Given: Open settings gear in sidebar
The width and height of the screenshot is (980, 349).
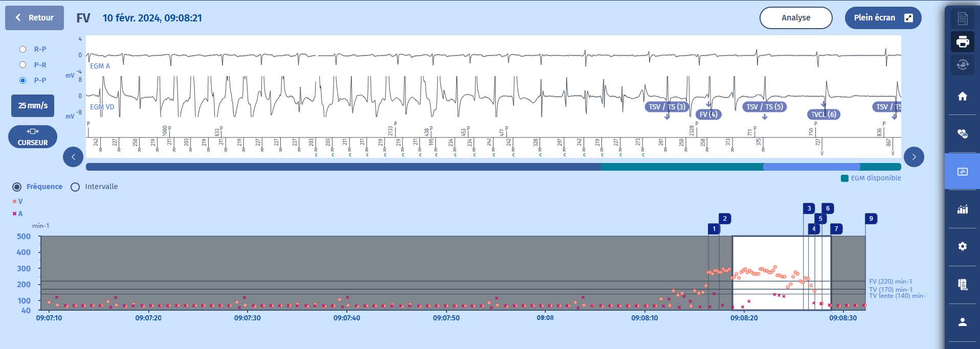Looking at the screenshot, I should tap(962, 246).
